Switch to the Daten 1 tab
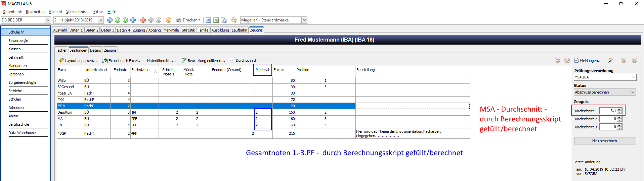Screen dimensions: 644x181 tap(76, 30)
